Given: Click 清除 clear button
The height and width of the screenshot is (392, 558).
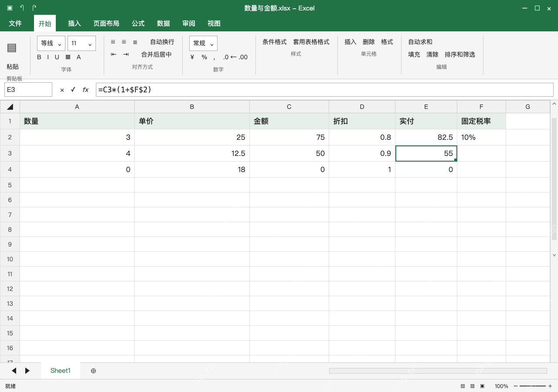Looking at the screenshot, I should (x=432, y=54).
